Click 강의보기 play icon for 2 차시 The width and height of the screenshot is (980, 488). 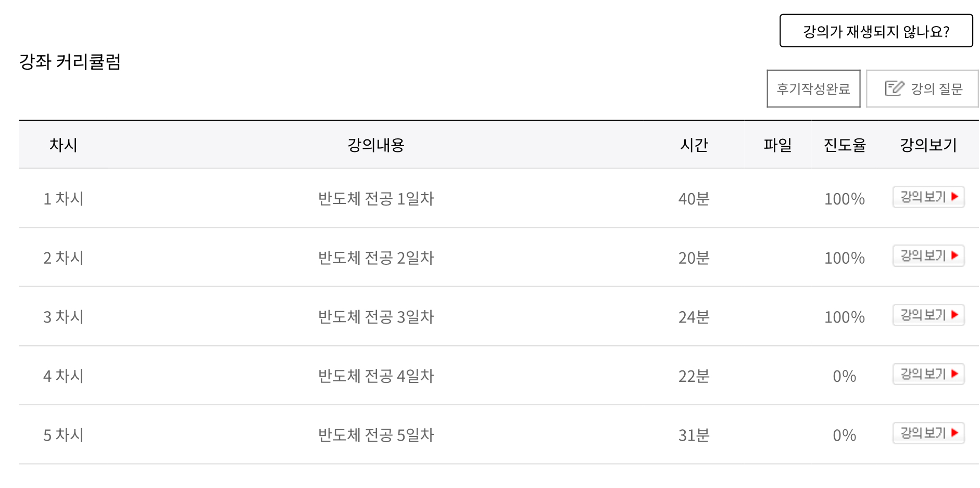pyautogui.click(x=955, y=255)
